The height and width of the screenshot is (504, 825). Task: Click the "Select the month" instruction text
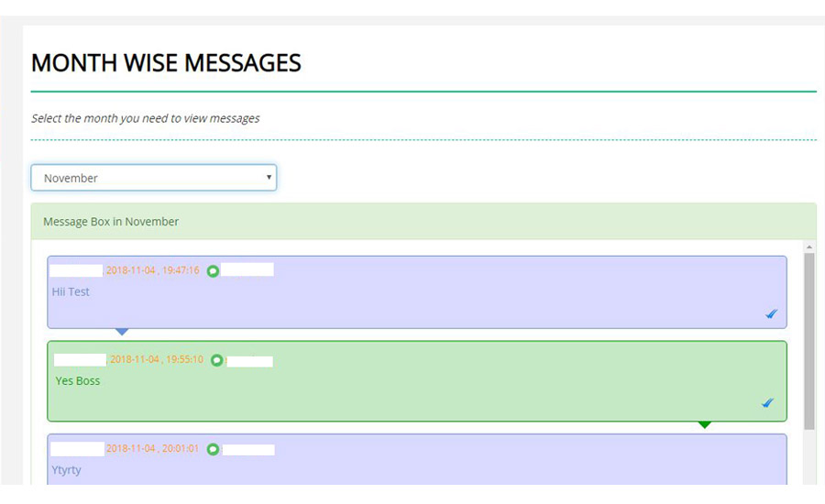[145, 118]
